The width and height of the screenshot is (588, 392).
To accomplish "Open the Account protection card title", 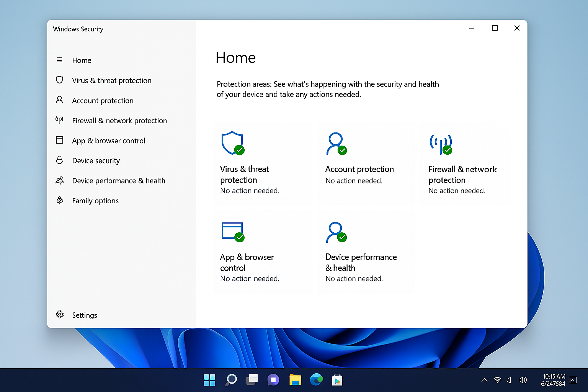I will pyautogui.click(x=359, y=169).
